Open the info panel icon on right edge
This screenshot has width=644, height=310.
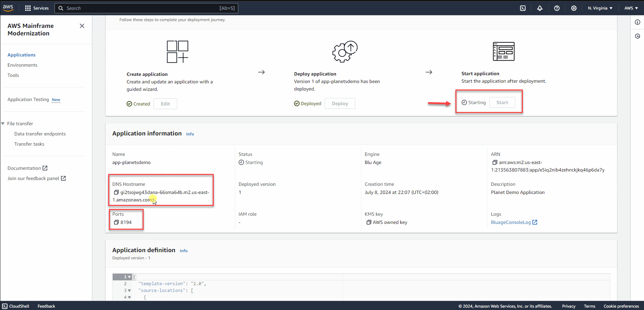[x=638, y=22]
